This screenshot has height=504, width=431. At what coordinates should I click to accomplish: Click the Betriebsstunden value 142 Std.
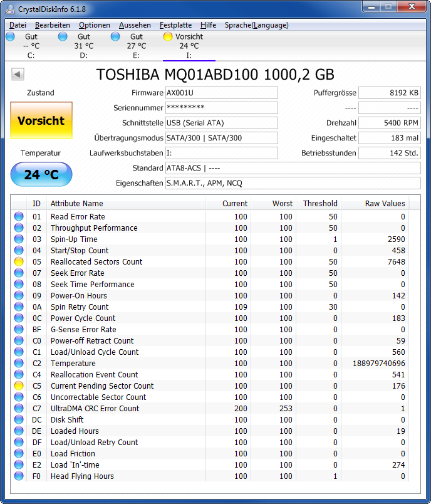pyautogui.click(x=390, y=153)
